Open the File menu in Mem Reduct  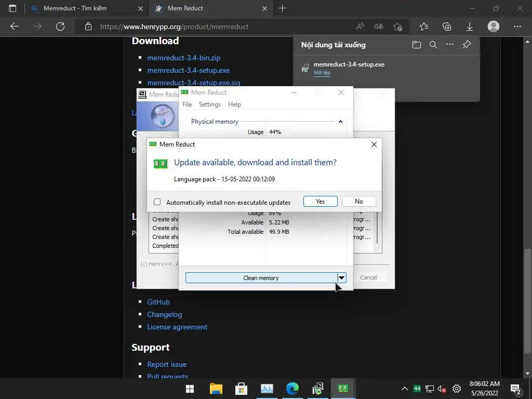[187, 104]
